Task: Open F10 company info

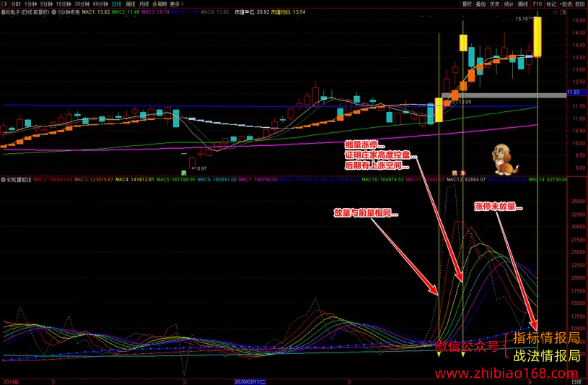Action: coord(537,4)
